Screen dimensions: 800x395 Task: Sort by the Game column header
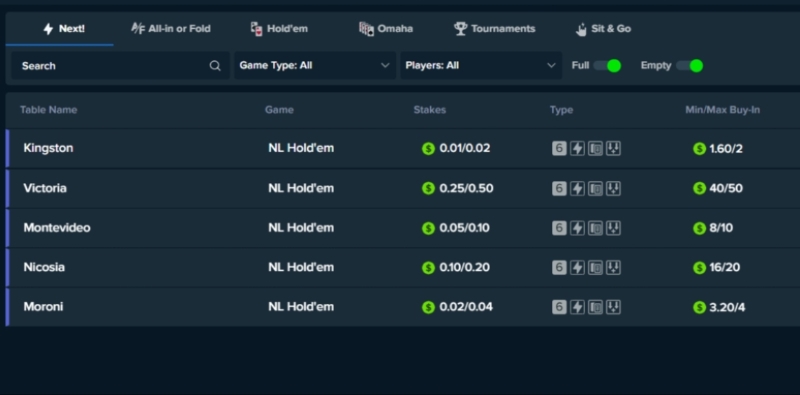click(x=279, y=110)
